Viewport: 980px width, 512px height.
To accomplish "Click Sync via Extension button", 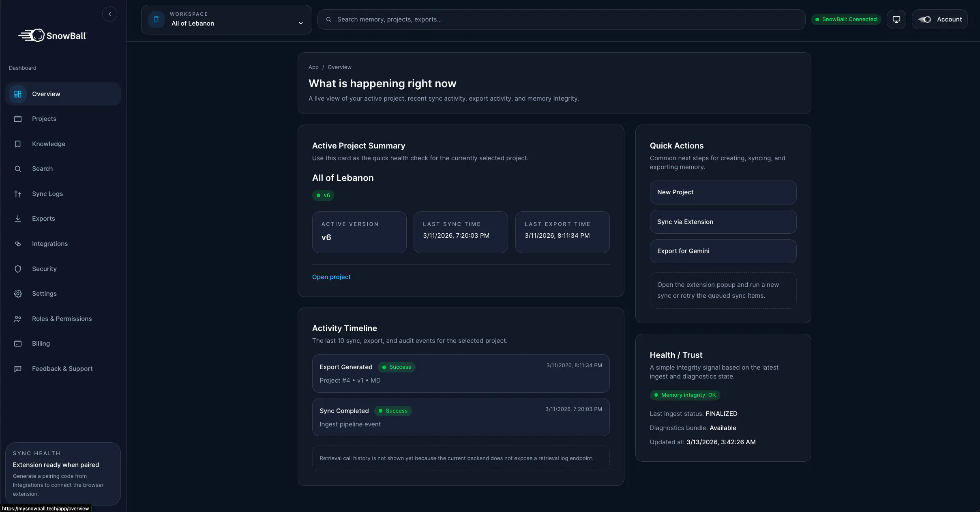I will coord(723,222).
